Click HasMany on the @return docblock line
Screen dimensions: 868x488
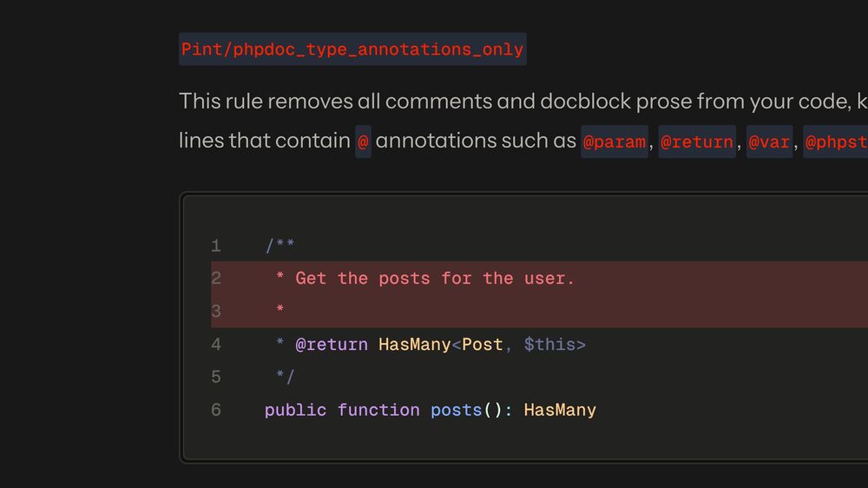point(414,345)
